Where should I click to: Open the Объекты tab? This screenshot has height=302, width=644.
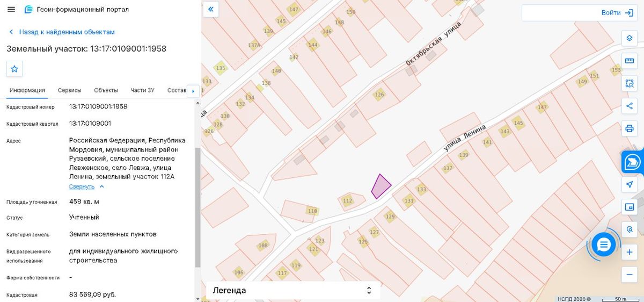106,90
